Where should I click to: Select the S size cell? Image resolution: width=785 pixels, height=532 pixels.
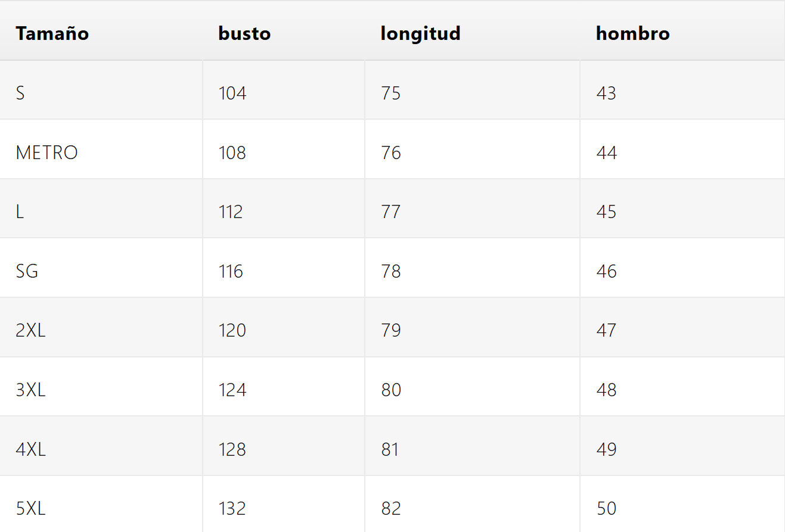pyautogui.click(x=20, y=94)
